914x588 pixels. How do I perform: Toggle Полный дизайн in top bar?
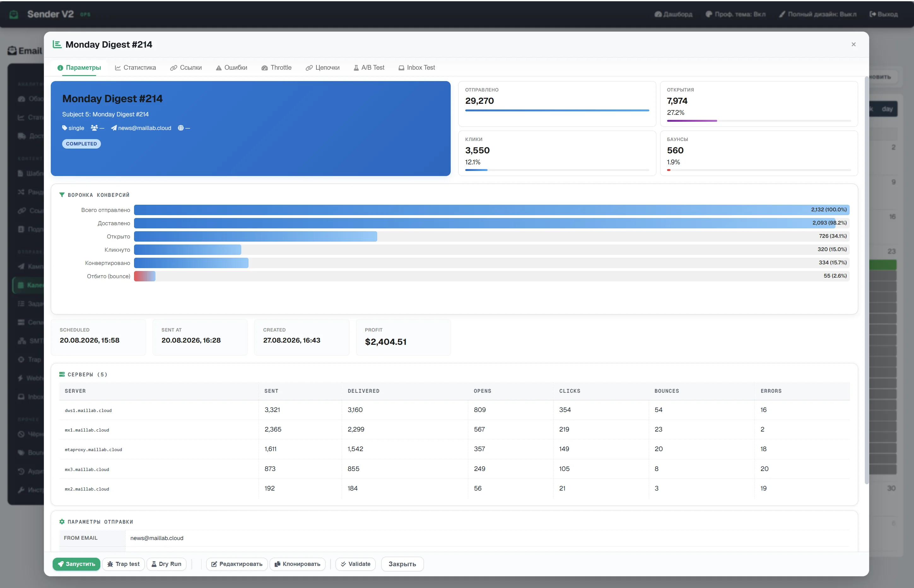(817, 14)
